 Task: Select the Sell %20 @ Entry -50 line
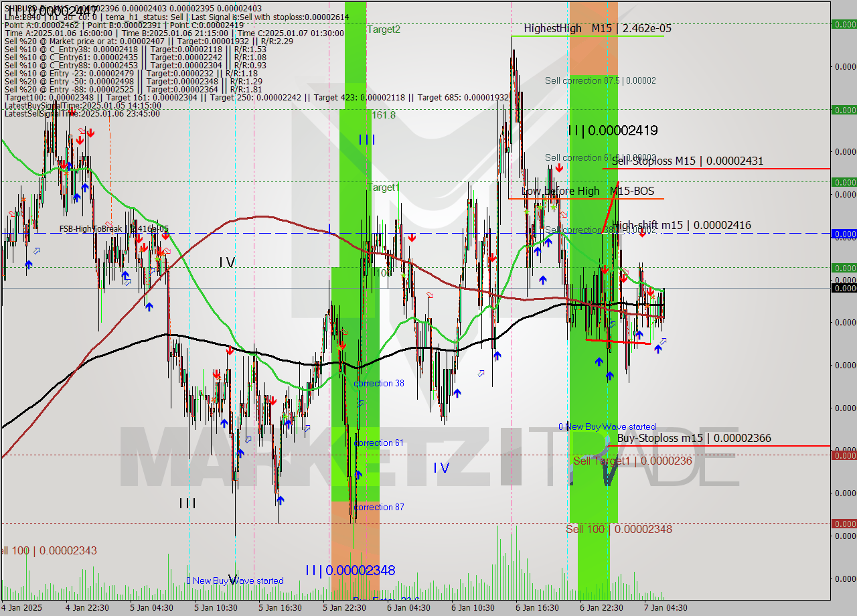(x=133, y=82)
